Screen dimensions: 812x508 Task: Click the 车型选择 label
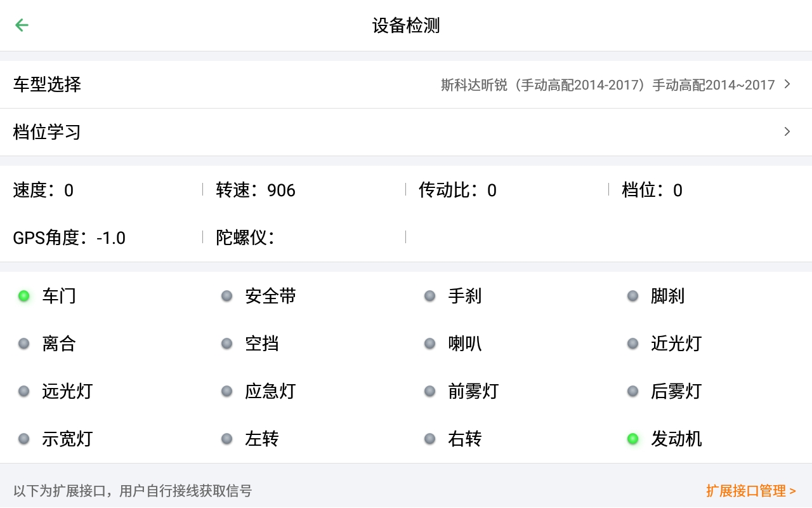(47, 84)
